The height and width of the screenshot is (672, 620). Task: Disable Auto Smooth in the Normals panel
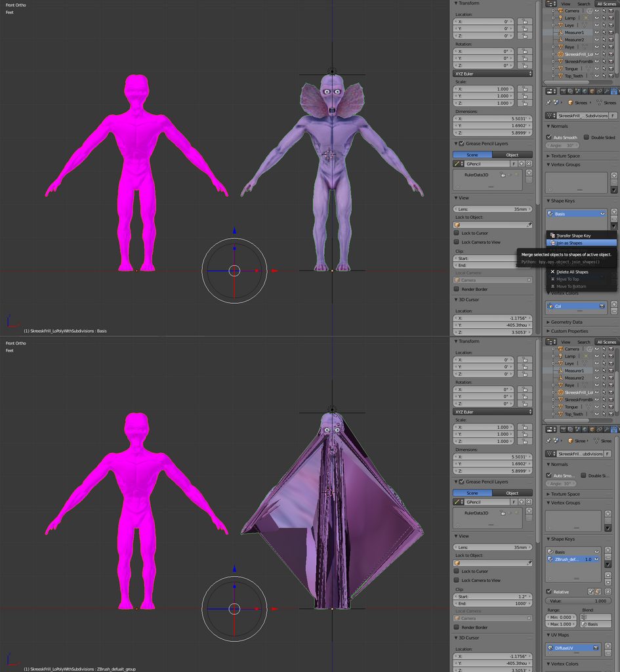point(550,137)
